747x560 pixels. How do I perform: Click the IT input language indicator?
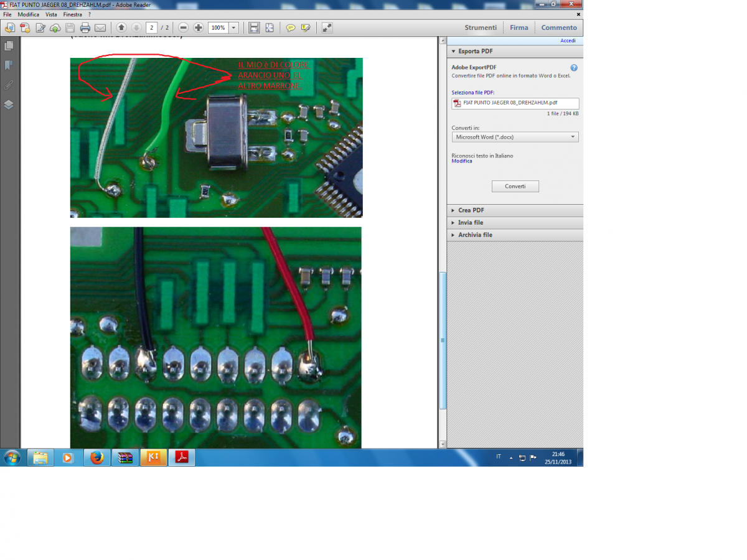(499, 457)
